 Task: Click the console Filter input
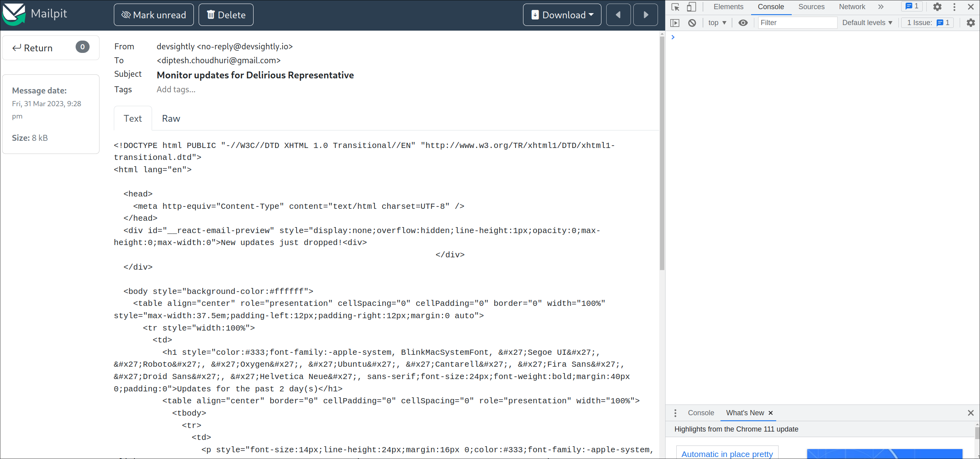coord(797,23)
